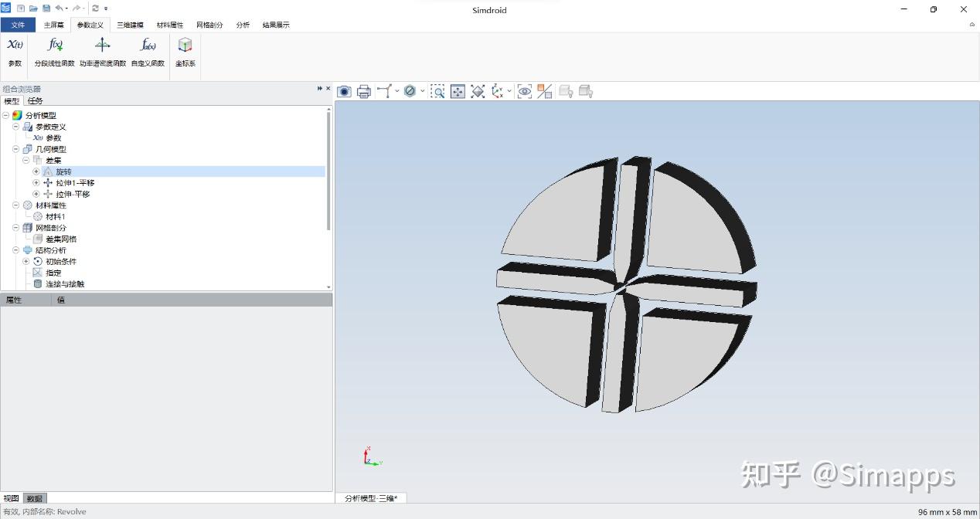
Task: Expand the 初始条件 tree node
Action: pyautogui.click(x=26, y=261)
